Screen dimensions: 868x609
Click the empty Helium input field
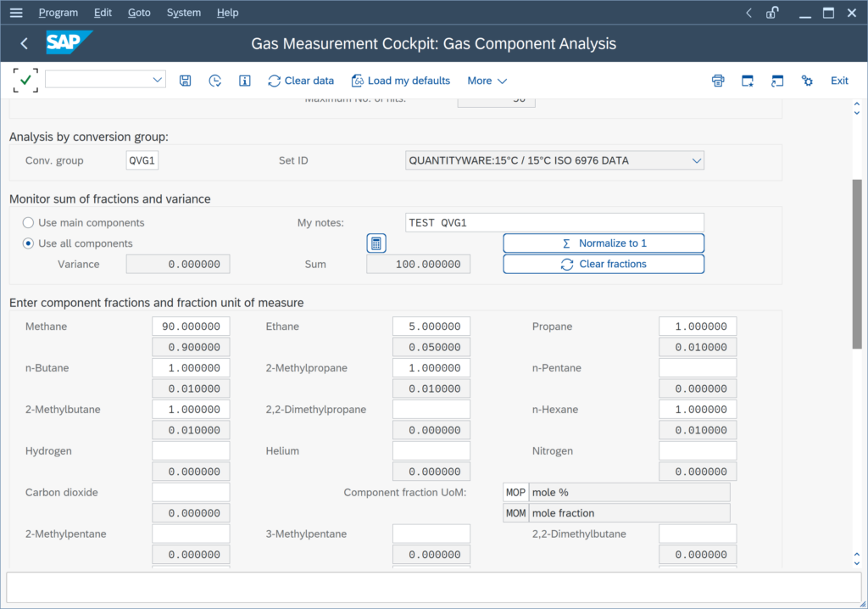431,451
